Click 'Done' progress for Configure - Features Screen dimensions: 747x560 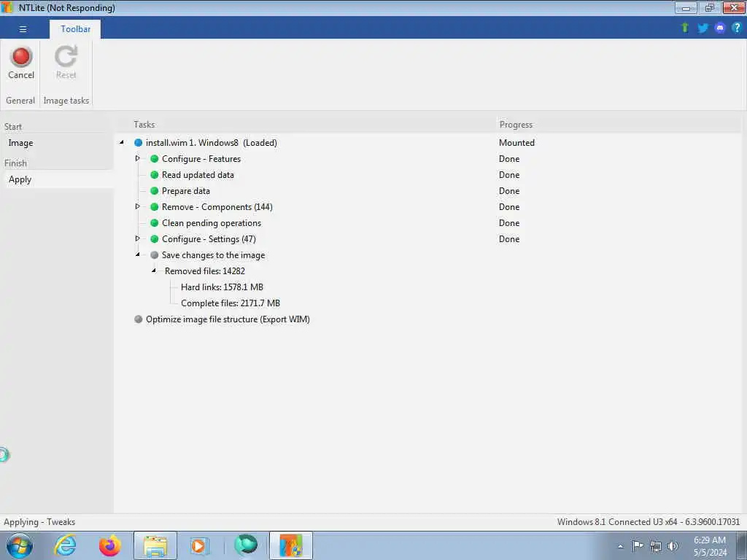point(509,158)
